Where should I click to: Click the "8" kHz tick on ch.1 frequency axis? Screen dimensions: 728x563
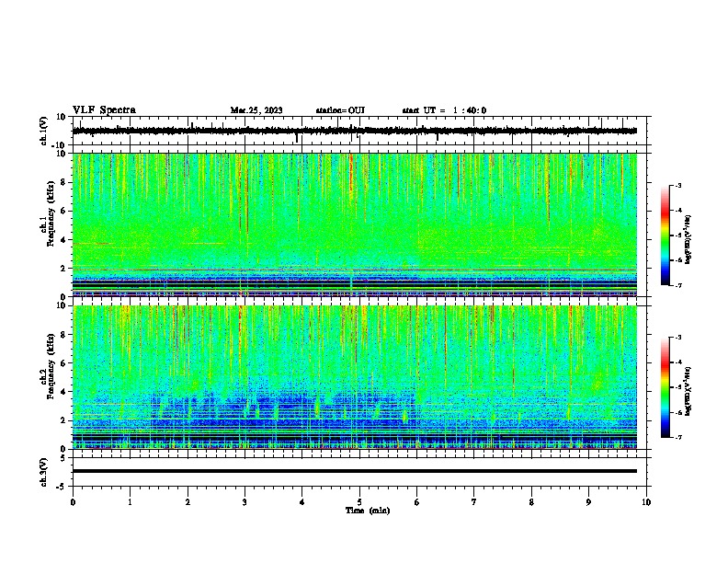tap(63, 182)
